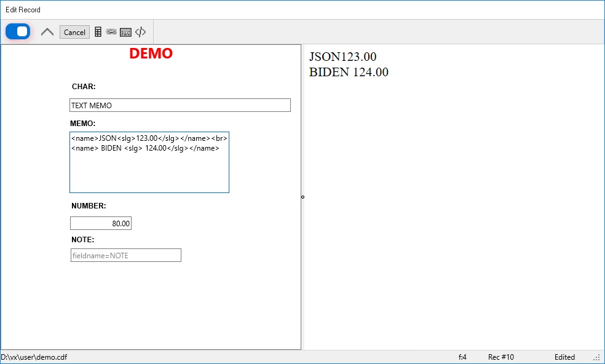Screen dimensions: 605x364
Task: Click the DEMO heading in red
Action: point(151,54)
